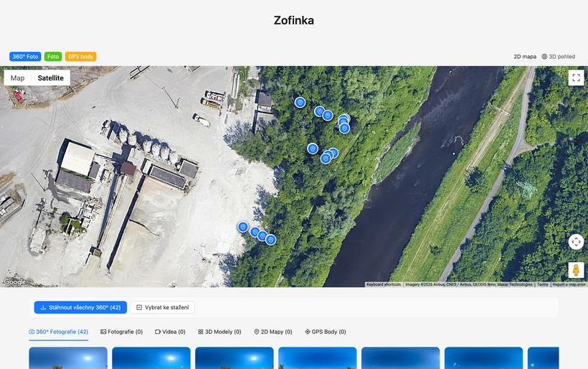This screenshot has width=588, height=369.
Task: Toggle the blue 360° Foto filter tag
Action: point(25,57)
